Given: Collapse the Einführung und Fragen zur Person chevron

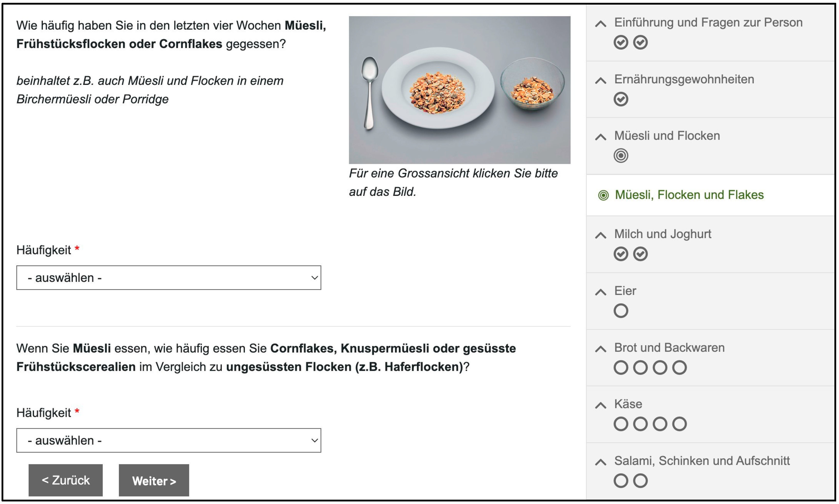Looking at the screenshot, I should [x=601, y=24].
